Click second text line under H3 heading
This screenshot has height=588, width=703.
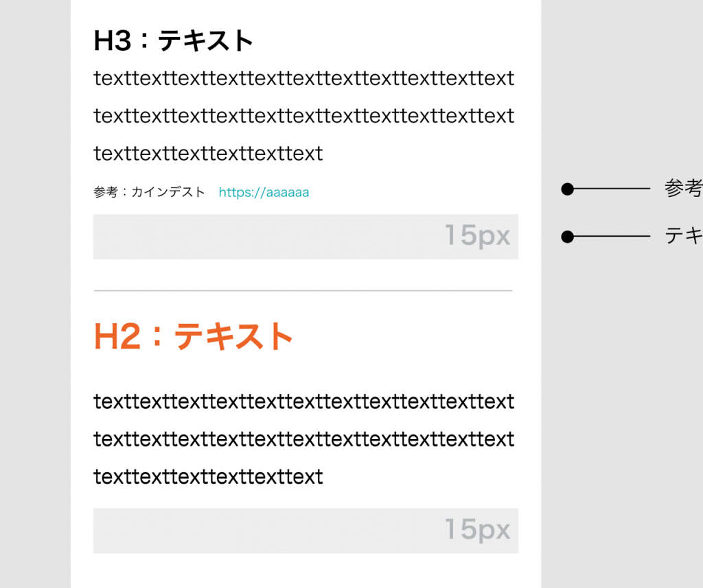tap(303, 116)
